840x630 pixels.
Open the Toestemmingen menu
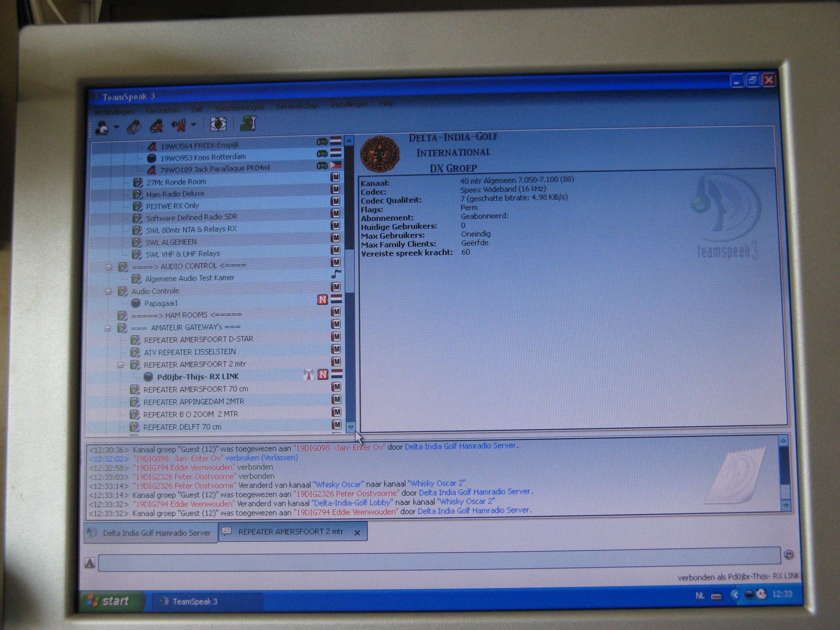(239, 108)
